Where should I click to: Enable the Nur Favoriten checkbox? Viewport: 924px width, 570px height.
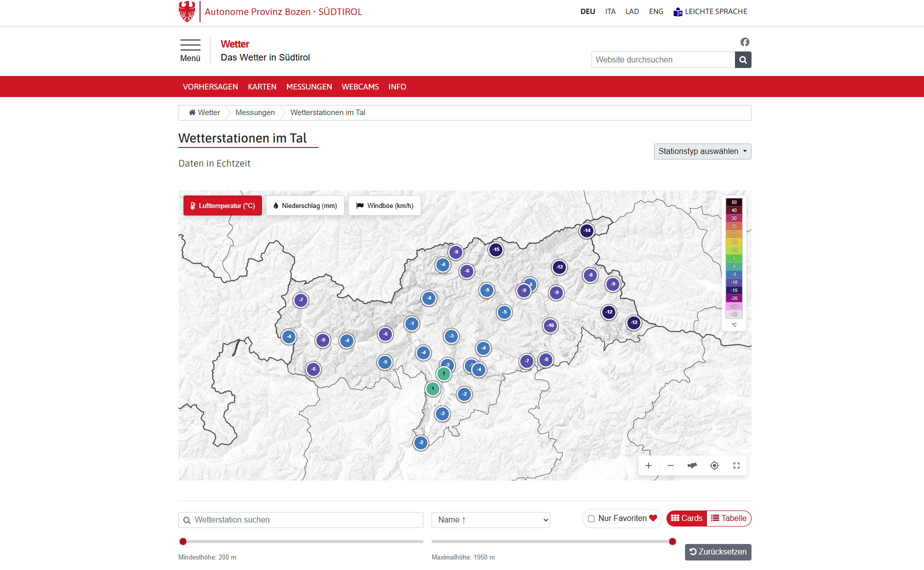coord(591,518)
